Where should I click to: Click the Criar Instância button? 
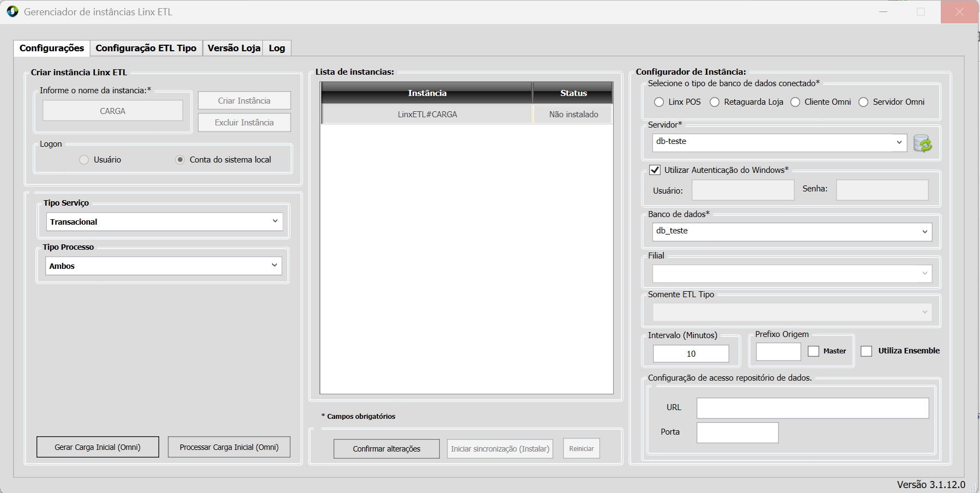(244, 100)
